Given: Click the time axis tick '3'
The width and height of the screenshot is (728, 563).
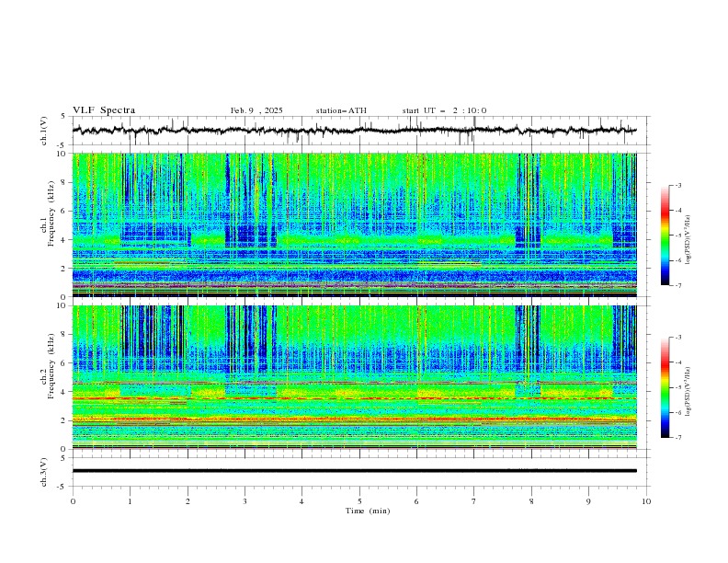Looking at the screenshot, I should click(245, 501).
